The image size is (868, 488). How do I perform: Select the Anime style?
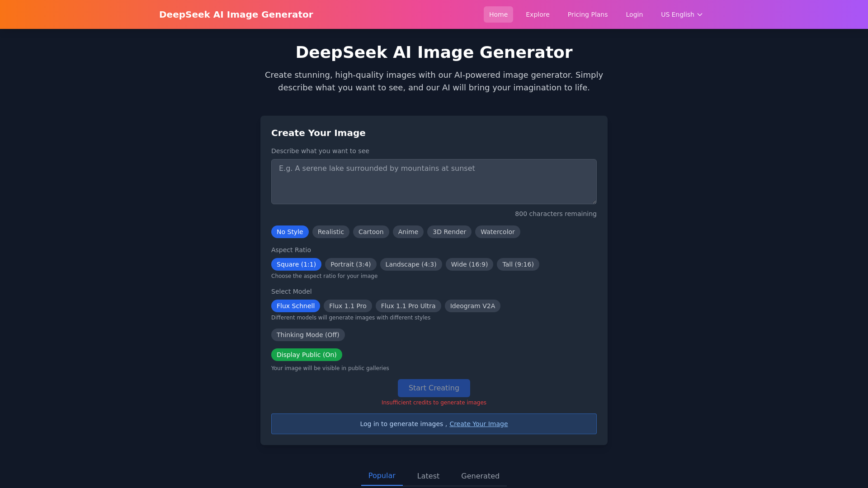[x=408, y=232]
